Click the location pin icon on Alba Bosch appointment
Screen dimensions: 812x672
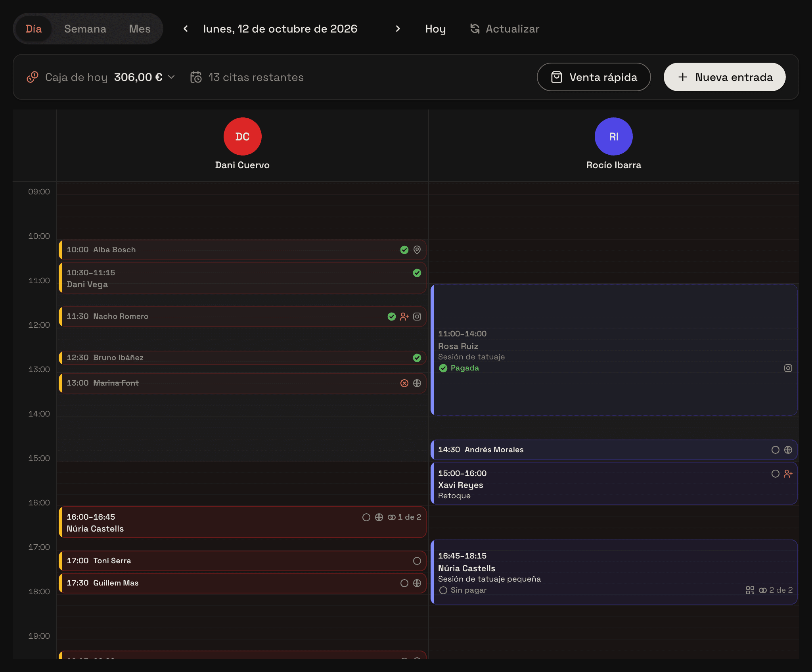coord(417,250)
